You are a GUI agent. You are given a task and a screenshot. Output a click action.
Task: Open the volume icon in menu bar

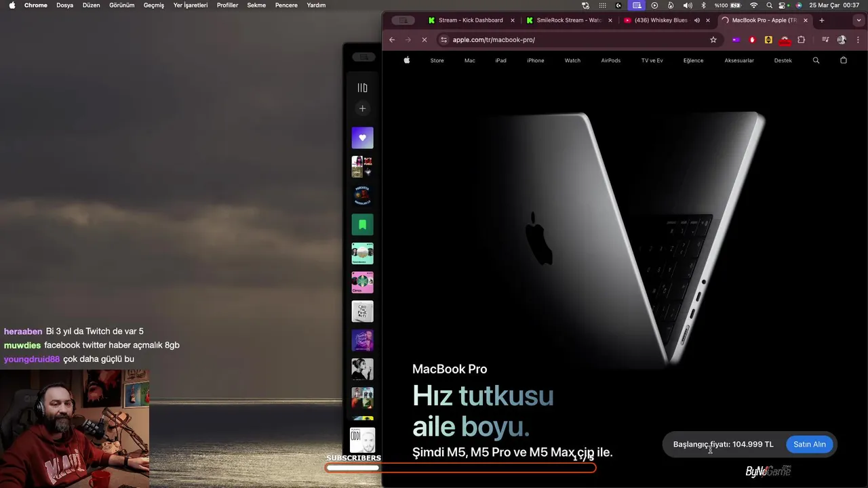pos(688,5)
